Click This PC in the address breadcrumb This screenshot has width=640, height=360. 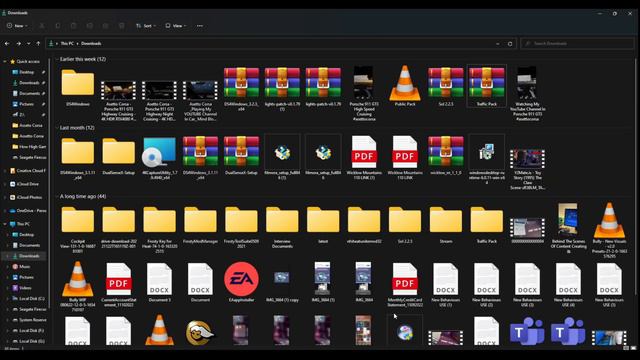[67, 43]
